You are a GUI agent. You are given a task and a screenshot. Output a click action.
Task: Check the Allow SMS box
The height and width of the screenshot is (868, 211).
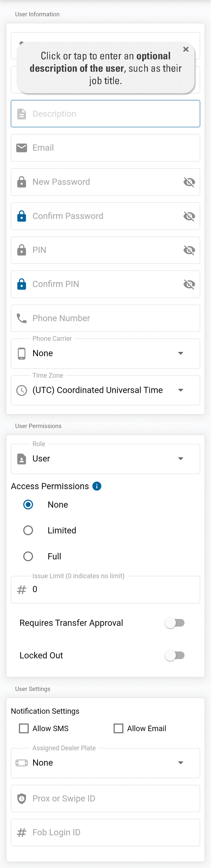coord(24,728)
